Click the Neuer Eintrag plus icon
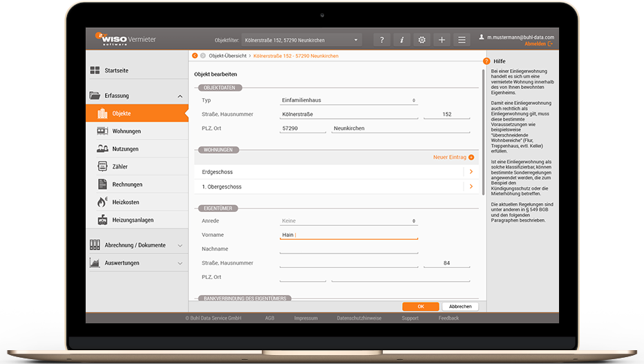The image size is (644, 364). tap(471, 157)
